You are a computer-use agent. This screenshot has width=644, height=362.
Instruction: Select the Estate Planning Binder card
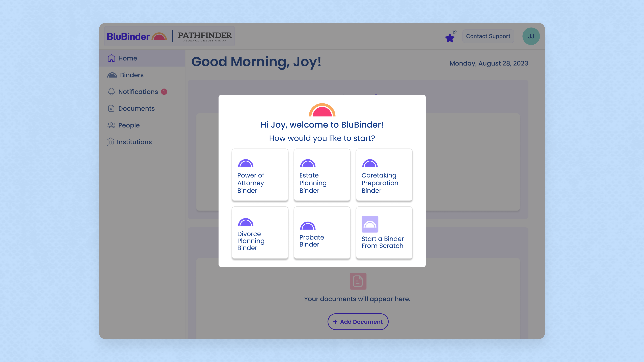(322, 175)
